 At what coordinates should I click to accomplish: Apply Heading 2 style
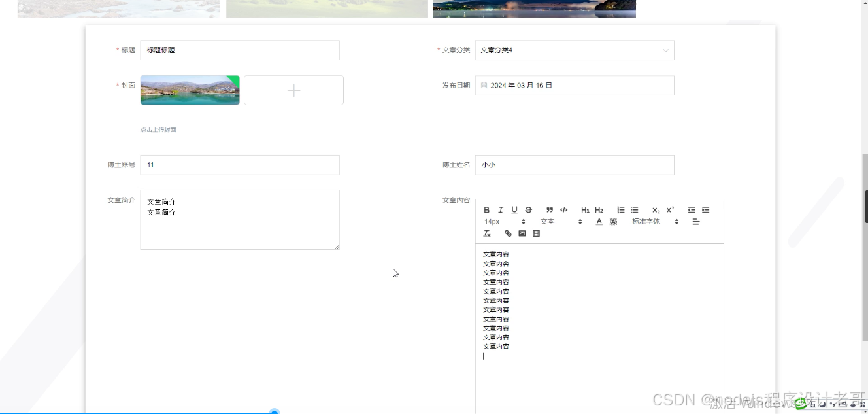point(599,210)
